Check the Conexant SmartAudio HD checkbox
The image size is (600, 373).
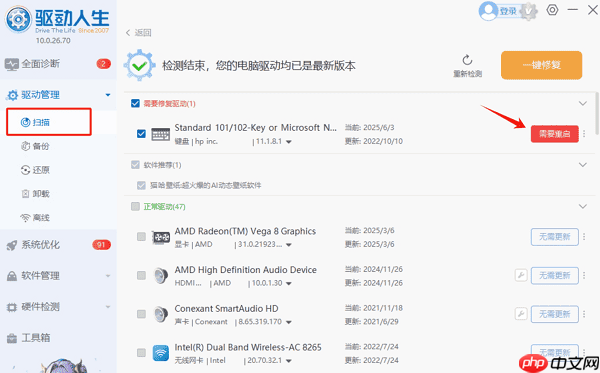[x=141, y=314]
